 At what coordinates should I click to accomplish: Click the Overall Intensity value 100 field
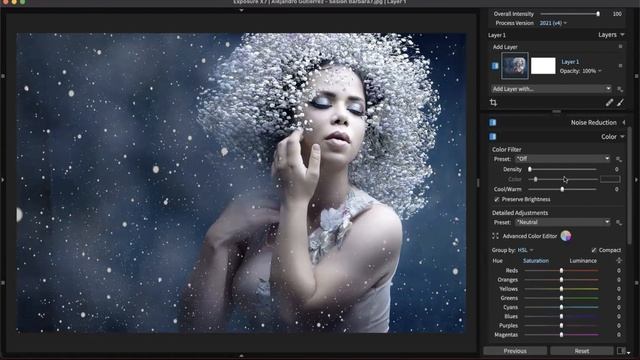[x=617, y=14]
